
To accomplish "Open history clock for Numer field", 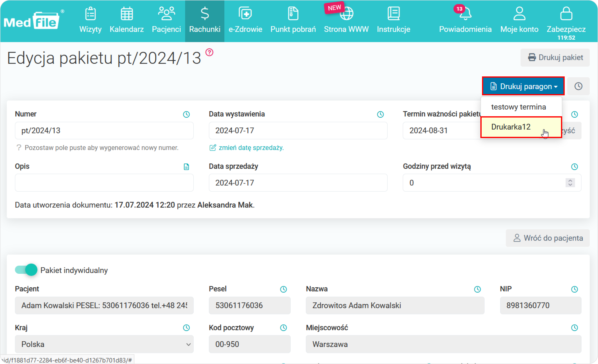I will coord(186,114).
